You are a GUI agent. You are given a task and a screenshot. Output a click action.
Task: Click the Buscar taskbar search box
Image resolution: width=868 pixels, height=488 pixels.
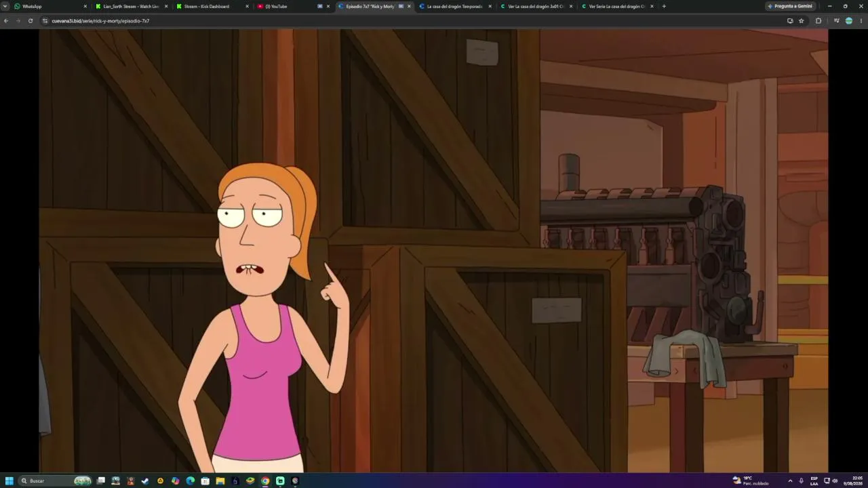pos(56,481)
